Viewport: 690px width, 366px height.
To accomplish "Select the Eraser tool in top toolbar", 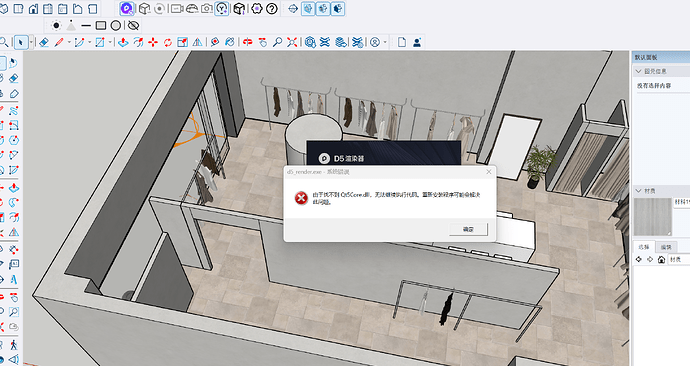I will coord(44,42).
